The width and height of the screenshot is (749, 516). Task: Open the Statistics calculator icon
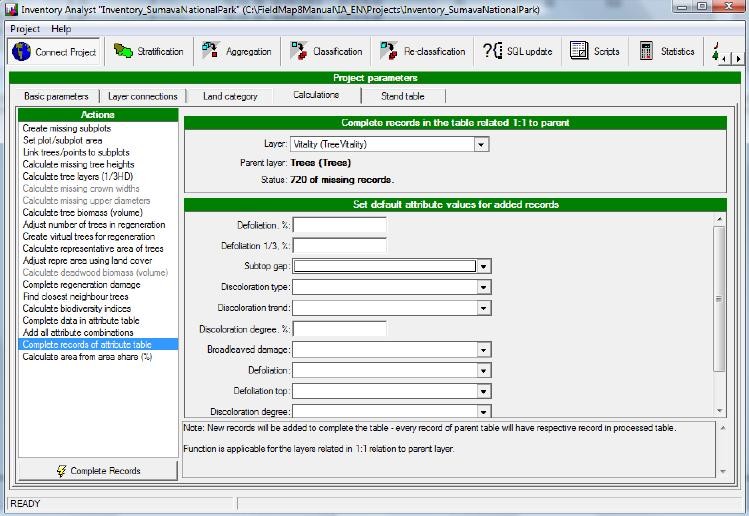pyautogui.click(x=646, y=51)
